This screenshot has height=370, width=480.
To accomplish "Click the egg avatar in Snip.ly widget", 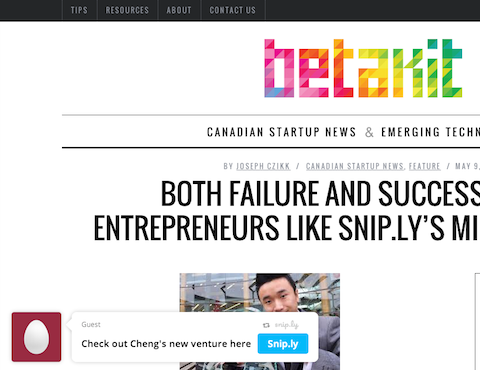I will [x=36, y=337].
